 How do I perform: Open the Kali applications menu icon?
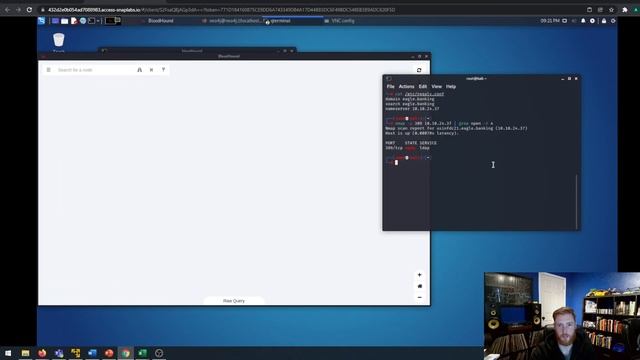tap(42, 21)
